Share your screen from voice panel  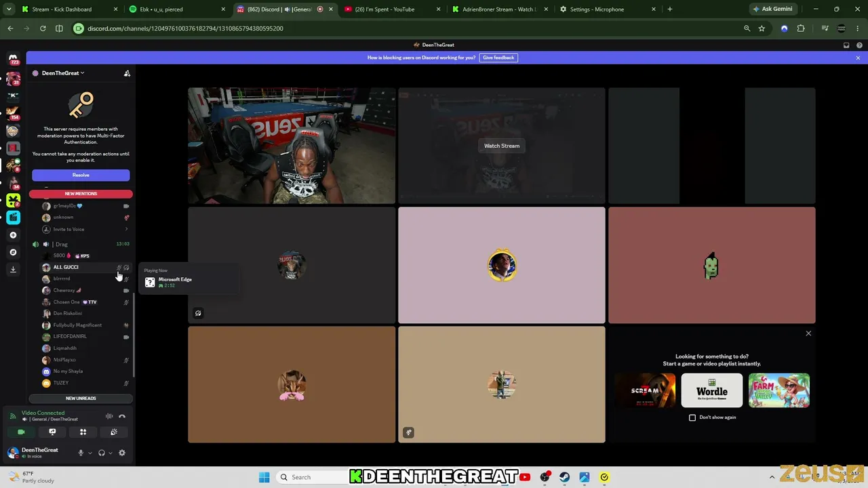[x=52, y=432]
